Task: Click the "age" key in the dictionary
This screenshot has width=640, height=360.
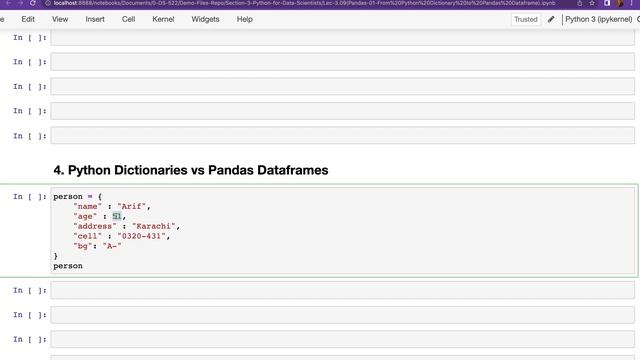Action: tap(85, 216)
